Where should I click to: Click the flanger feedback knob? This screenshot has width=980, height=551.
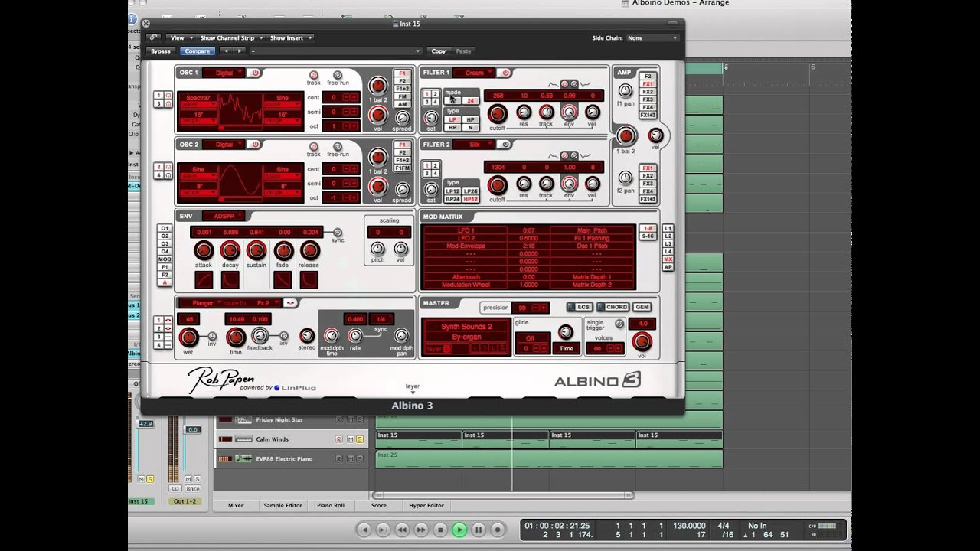point(260,335)
